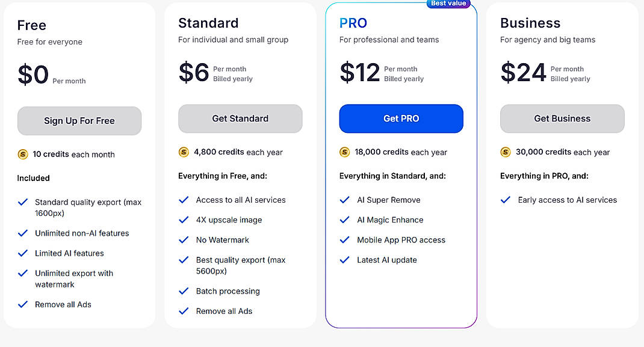The height and width of the screenshot is (347, 644).
Task: Click the checkmark beside AI Super Remove
Action: click(x=344, y=200)
